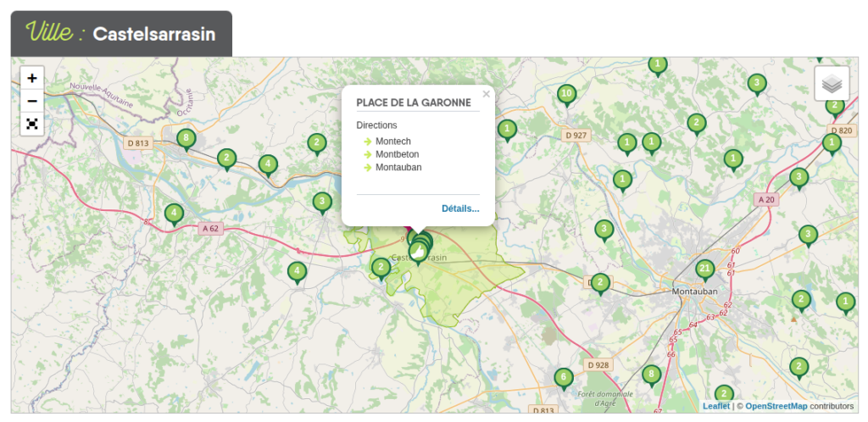Viewport: 868px width, 422px height.
Task: Click the cluster marker numbered 21
Action: (704, 269)
